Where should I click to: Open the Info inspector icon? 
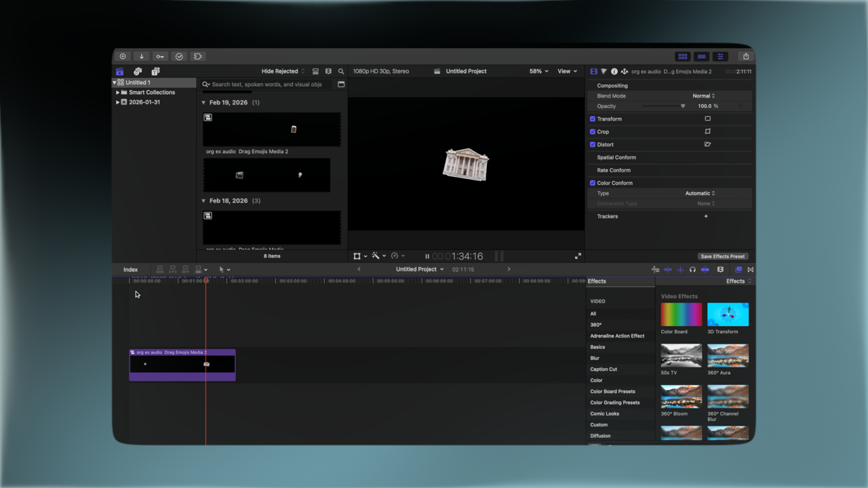[614, 71]
